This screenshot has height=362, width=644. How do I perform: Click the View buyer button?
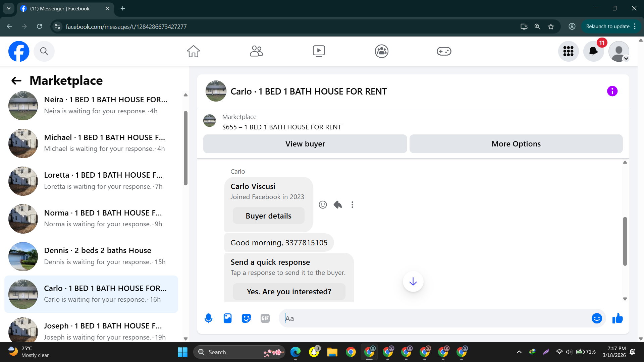pos(305,144)
